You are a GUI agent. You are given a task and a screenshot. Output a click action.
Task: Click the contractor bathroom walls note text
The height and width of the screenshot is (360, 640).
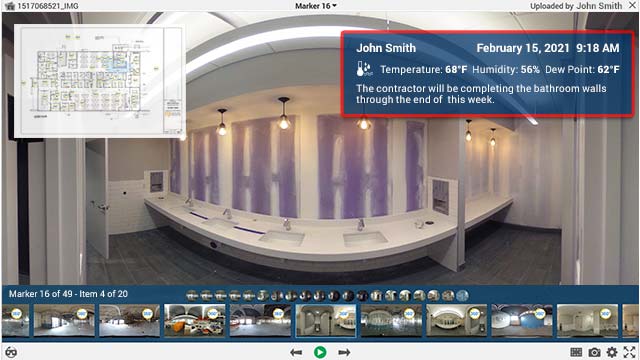[x=481, y=94]
